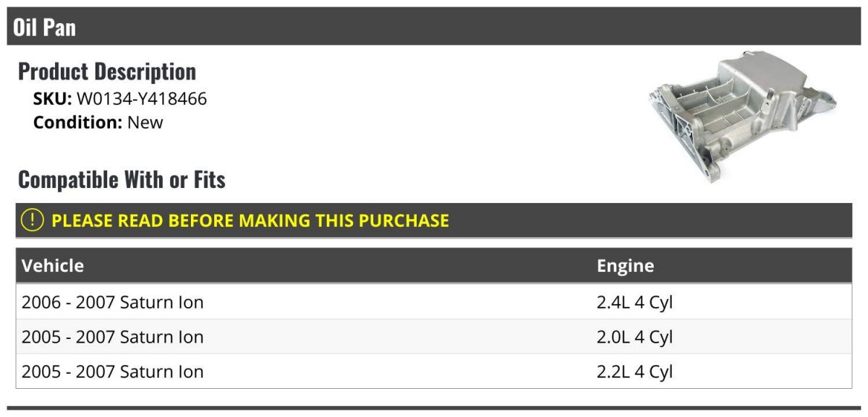Click the 2.0L 4 Cyl engine cell
This screenshot has width=868, height=417.
pos(634,337)
